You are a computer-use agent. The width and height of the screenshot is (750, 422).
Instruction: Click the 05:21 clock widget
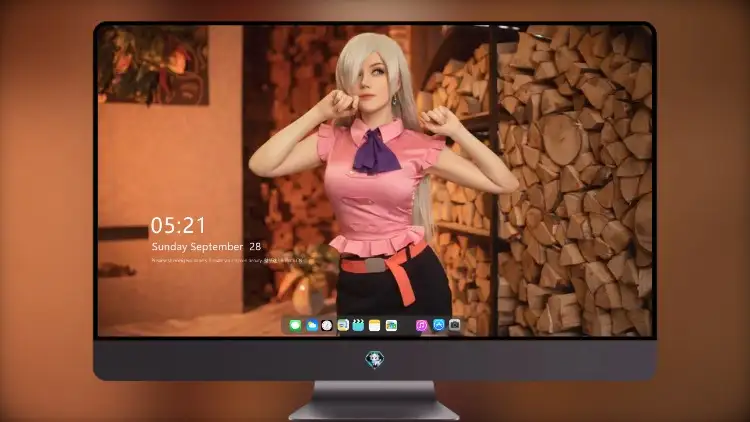click(x=178, y=225)
